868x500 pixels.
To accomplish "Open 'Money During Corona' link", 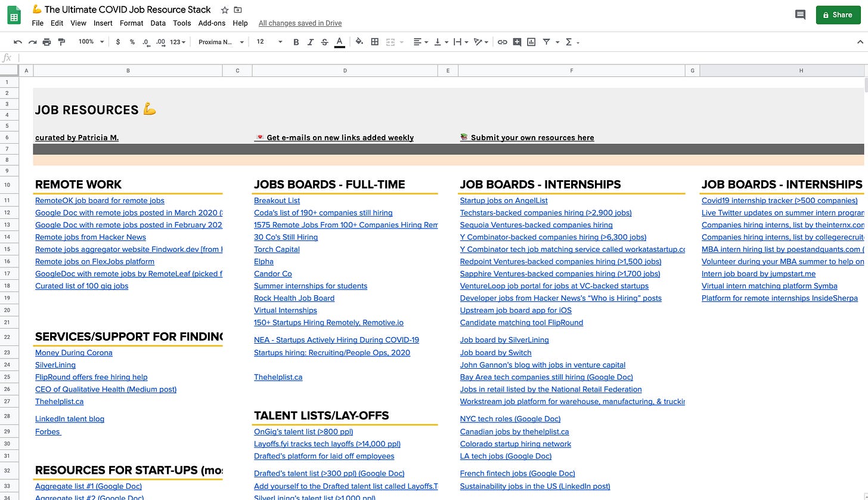I will point(73,353).
